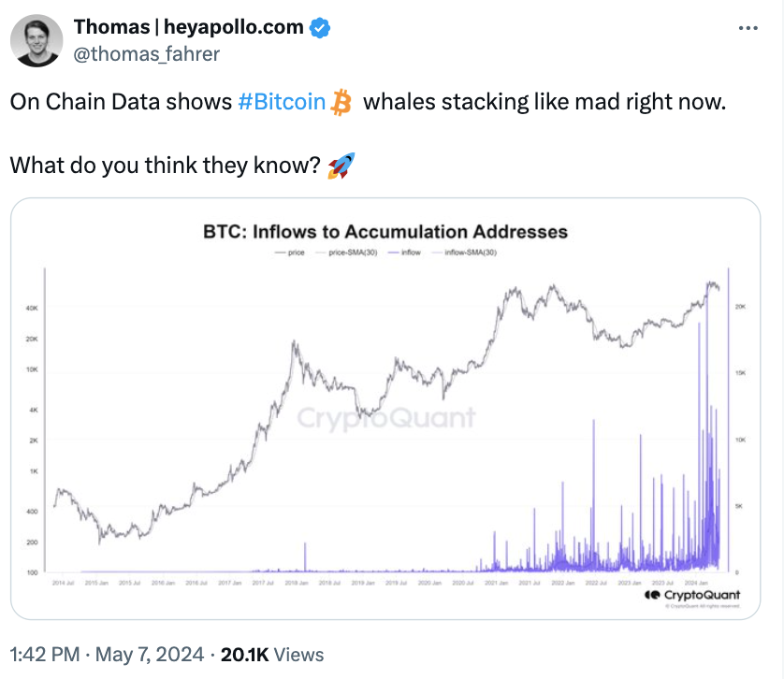Open Thomas's profile avatar picture
784x679 pixels.
tap(36, 40)
